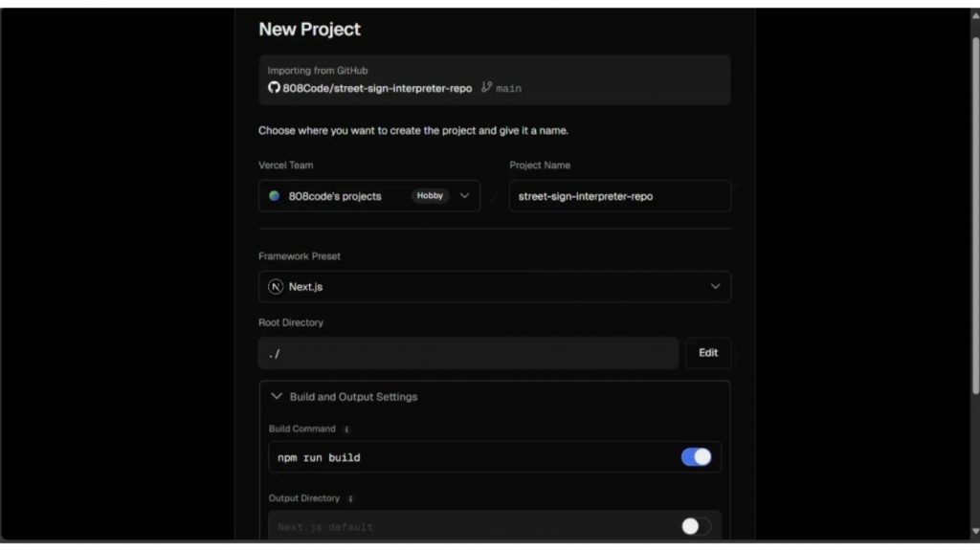Collapse the Build and Output Settings section
Viewport: 980px width, 551px height.
coord(277,396)
